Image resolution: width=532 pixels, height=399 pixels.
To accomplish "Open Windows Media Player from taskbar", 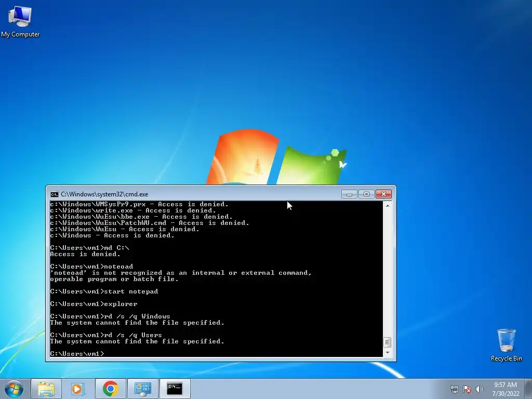I will 78,389.
